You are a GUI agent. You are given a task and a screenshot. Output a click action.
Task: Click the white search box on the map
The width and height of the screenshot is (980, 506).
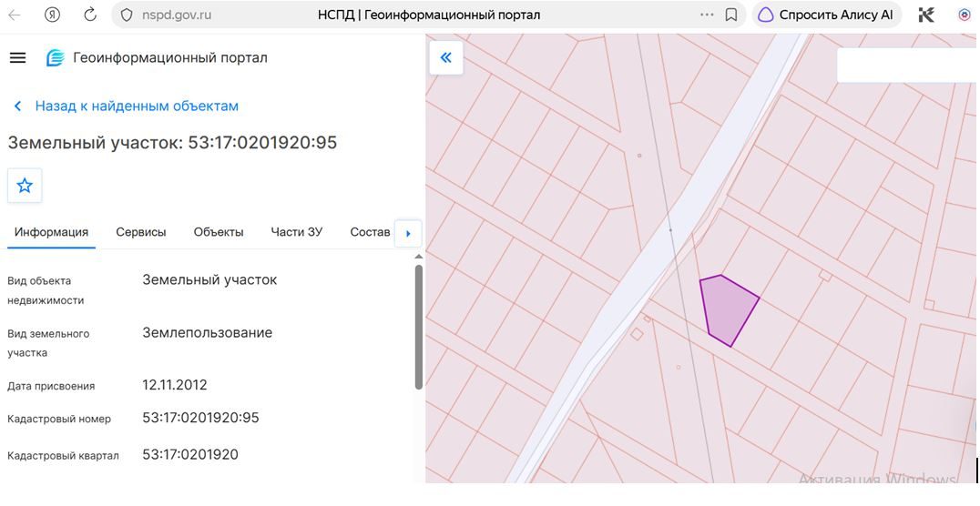[x=908, y=65]
